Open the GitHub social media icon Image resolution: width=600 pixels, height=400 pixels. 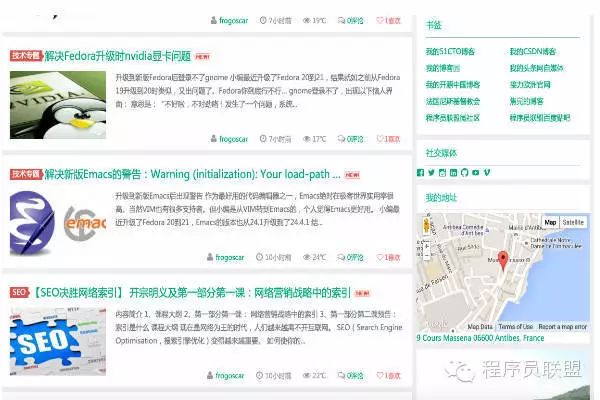click(465, 173)
